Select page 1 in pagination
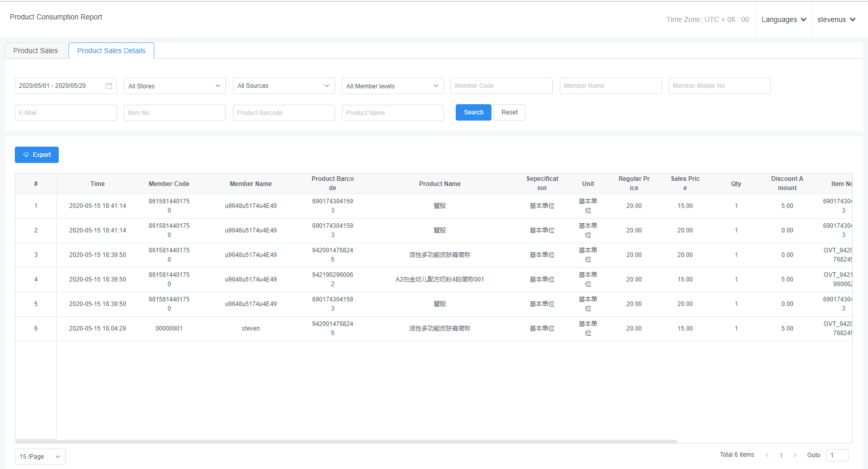The height and width of the screenshot is (469, 868). (781, 455)
